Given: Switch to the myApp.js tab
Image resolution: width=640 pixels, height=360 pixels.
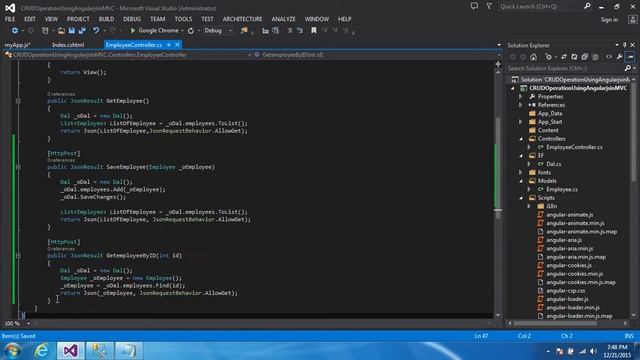Looking at the screenshot, I should pos(18,45).
